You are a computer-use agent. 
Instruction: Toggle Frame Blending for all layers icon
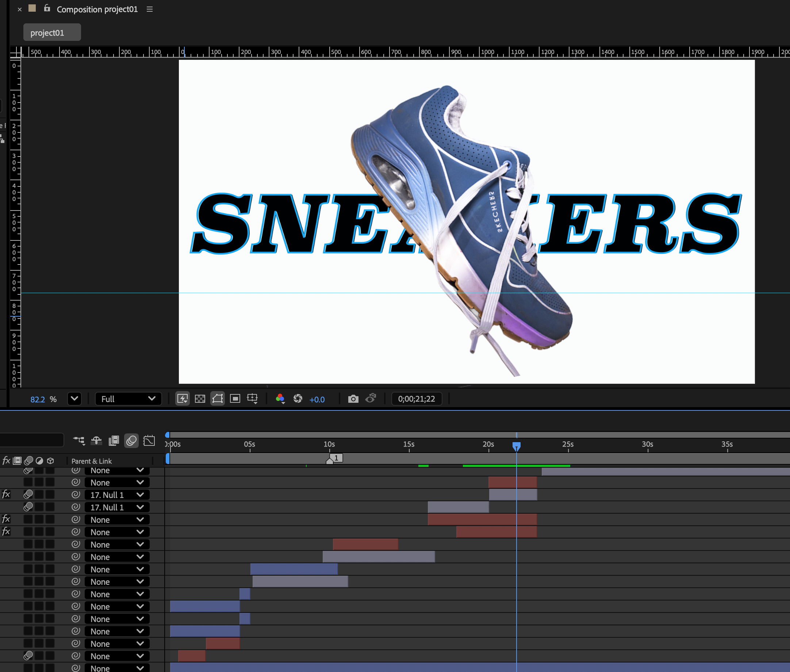114,441
